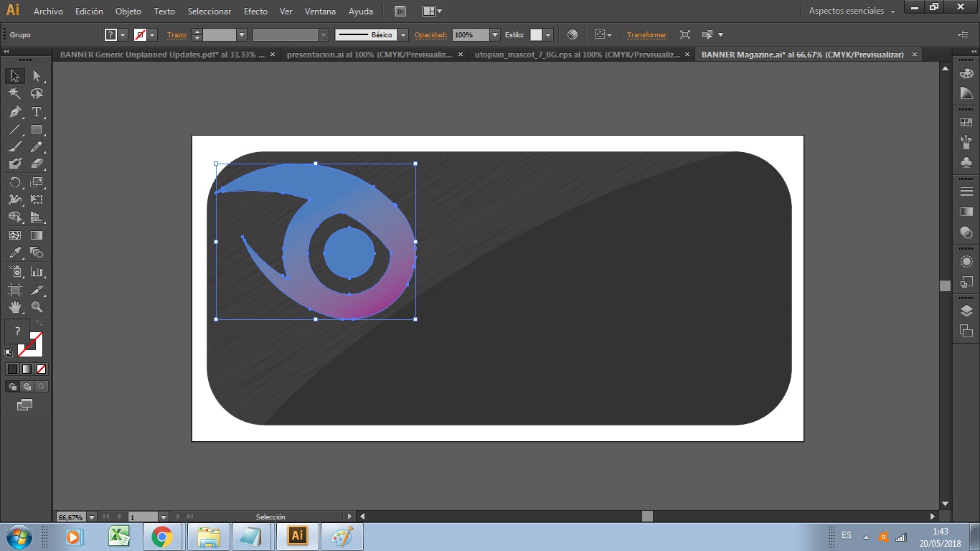Image resolution: width=980 pixels, height=551 pixels.
Task: Select the Direct Selection (white arrow) tool
Action: (37, 76)
